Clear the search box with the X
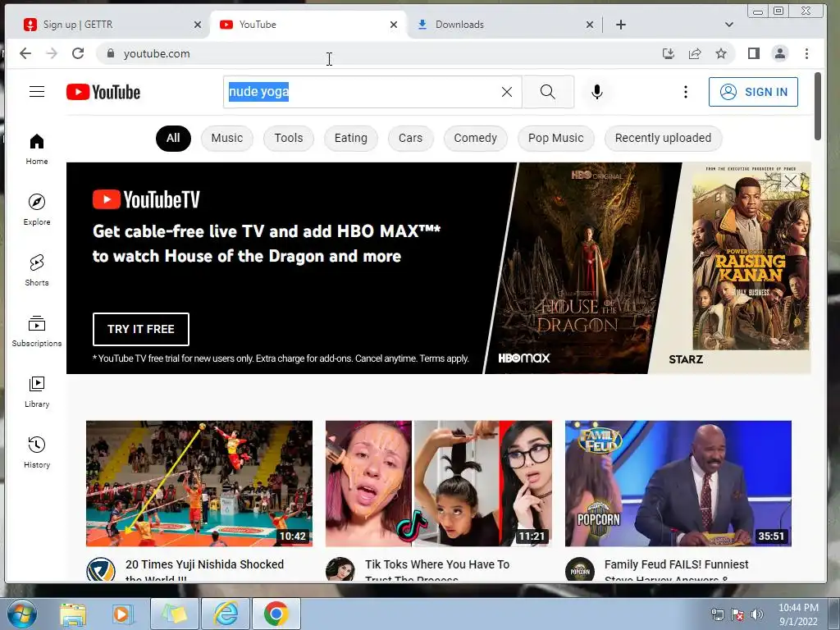The height and width of the screenshot is (630, 840). (x=507, y=92)
